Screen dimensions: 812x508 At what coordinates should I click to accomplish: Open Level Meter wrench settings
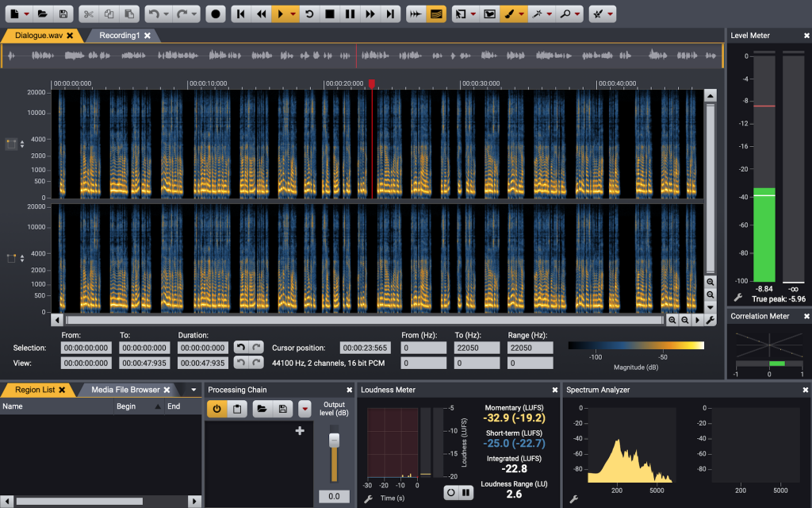click(x=737, y=298)
